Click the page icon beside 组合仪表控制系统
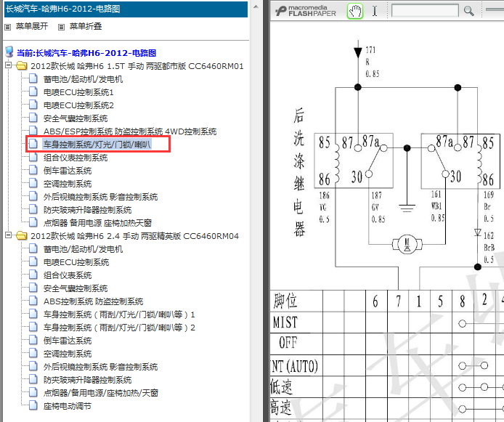Screen dimensions: 504x422 [33, 157]
